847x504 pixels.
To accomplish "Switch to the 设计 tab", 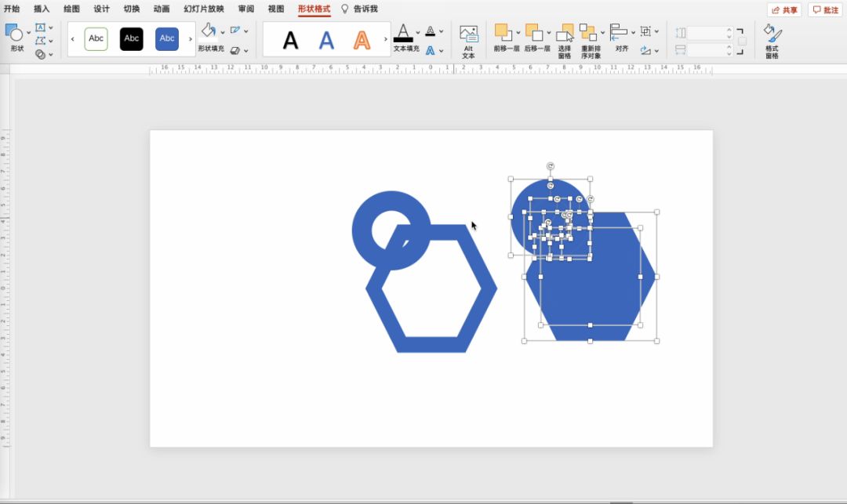I will click(x=101, y=9).
